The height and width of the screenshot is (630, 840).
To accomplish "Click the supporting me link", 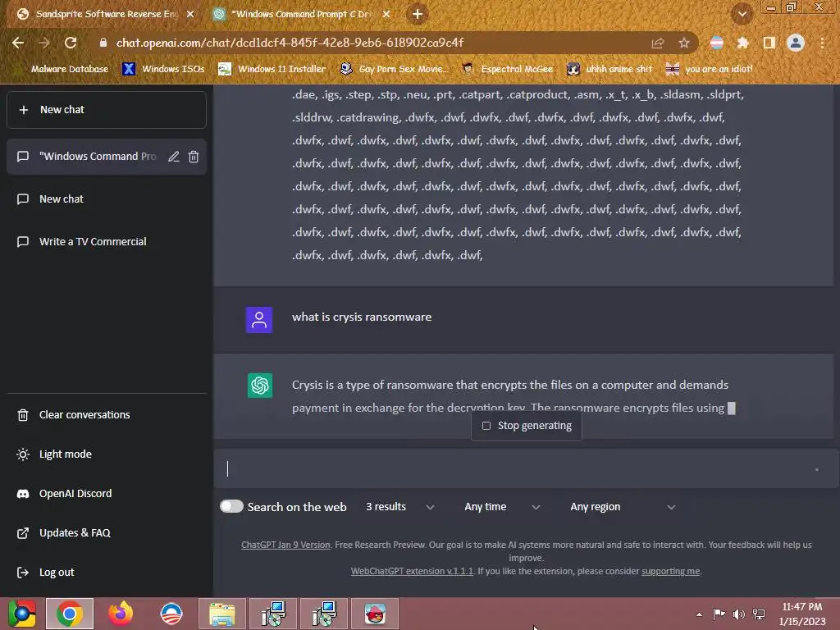I will [x=671, y=571].
